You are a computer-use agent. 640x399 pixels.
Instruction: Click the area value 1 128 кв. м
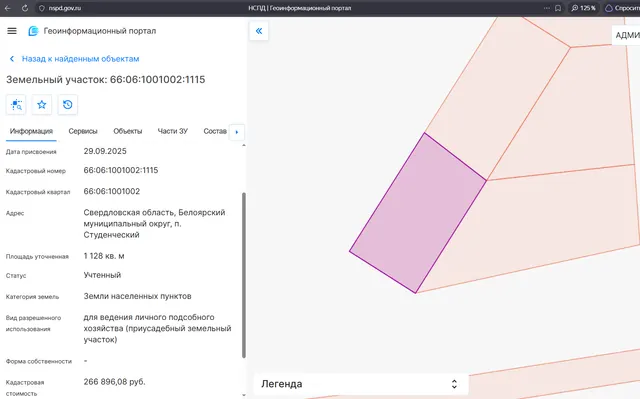coord(104,256)
